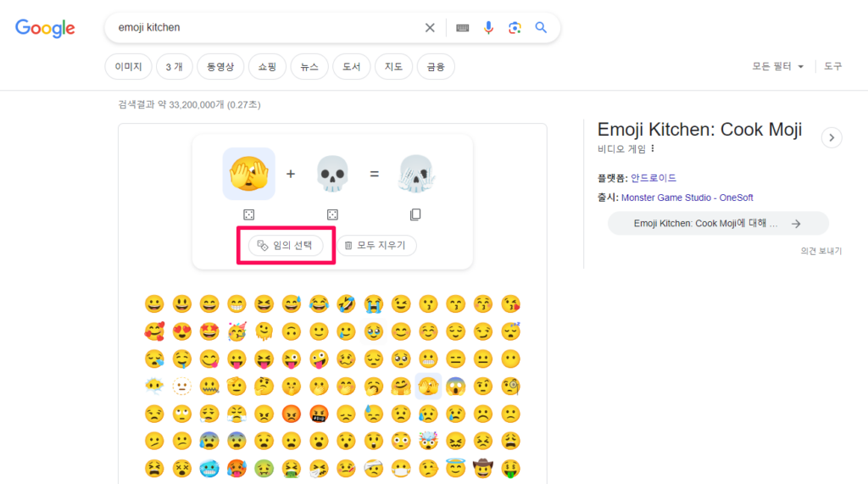The width and height of the screenshot is (868, 484).
Task: Pick the highlighted peeking-eye emoji in the grid
Action: click(x=428, y=387)
